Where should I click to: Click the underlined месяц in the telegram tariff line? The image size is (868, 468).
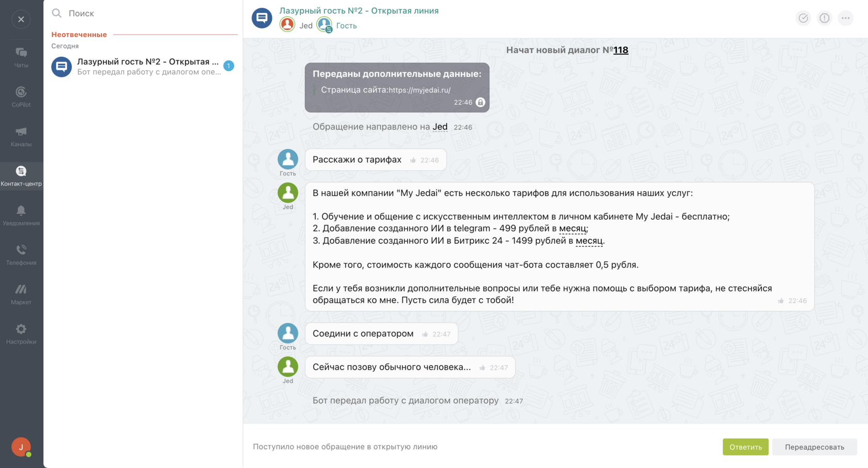pos(572,228)
